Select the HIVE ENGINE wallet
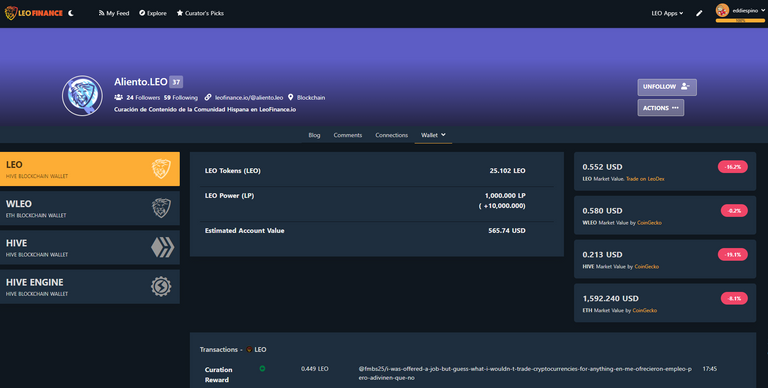 click(90, 287)
